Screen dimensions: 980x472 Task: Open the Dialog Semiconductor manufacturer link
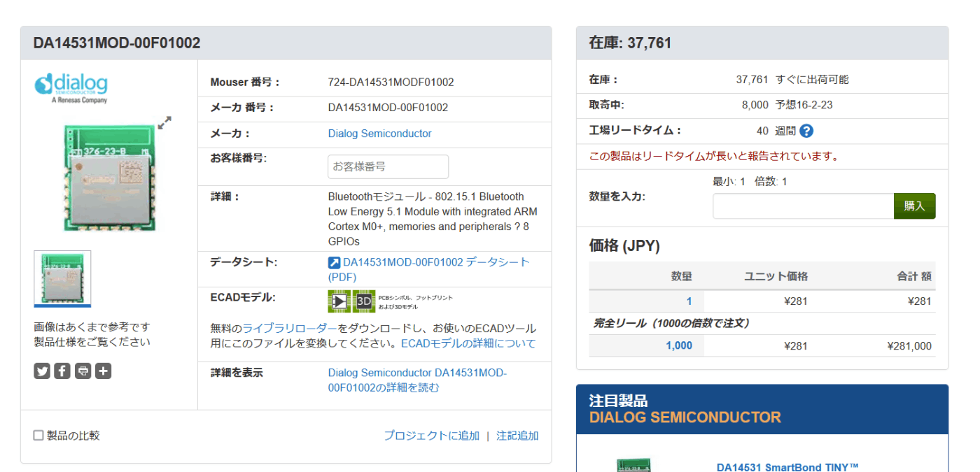click(x=379, y=134)
